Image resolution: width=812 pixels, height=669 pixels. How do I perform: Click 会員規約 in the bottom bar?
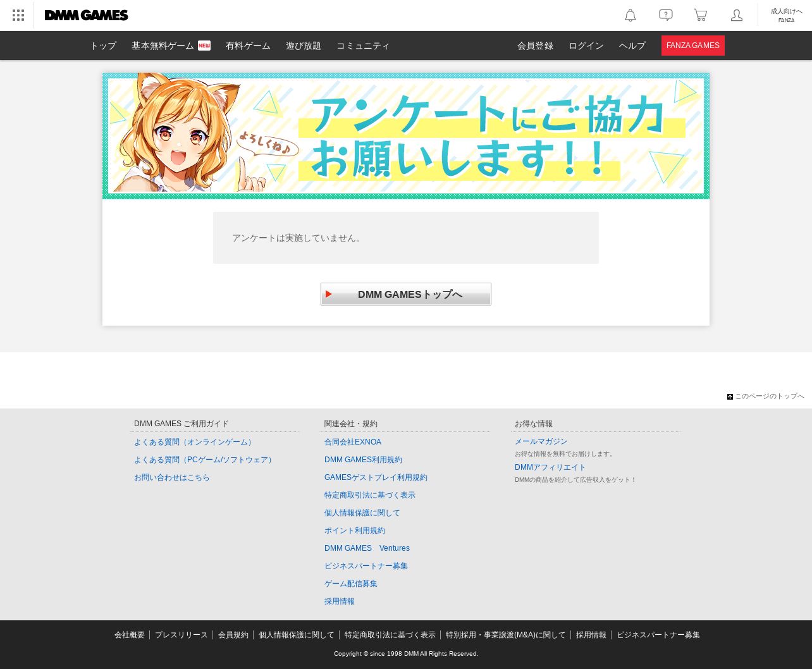233,635
